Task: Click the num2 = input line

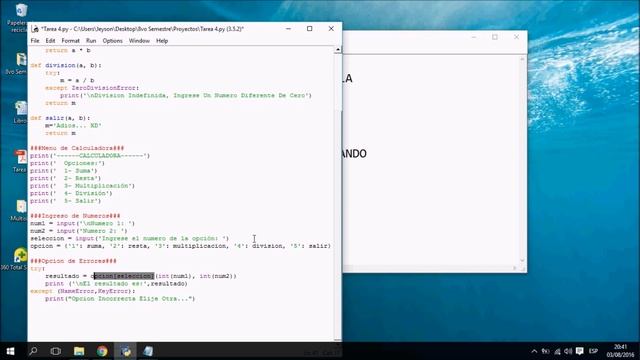Action: coord(79,231)
